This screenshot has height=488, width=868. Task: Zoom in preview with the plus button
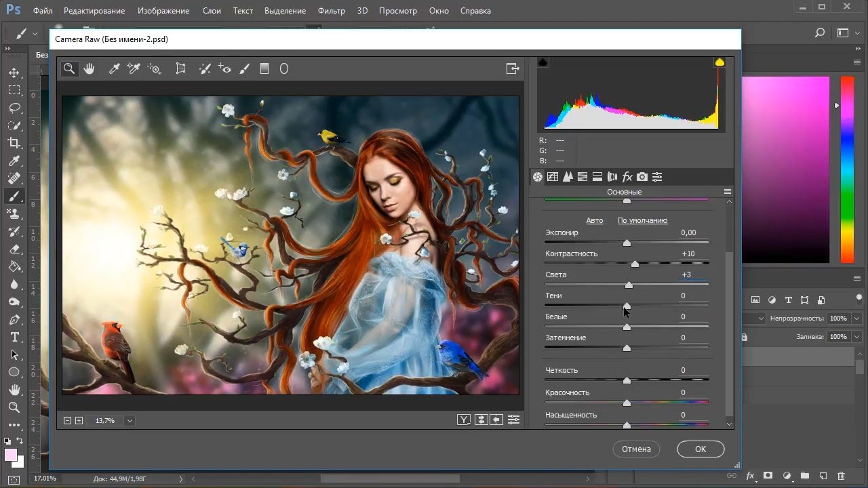pyautogui.click(x=79, y=421)
